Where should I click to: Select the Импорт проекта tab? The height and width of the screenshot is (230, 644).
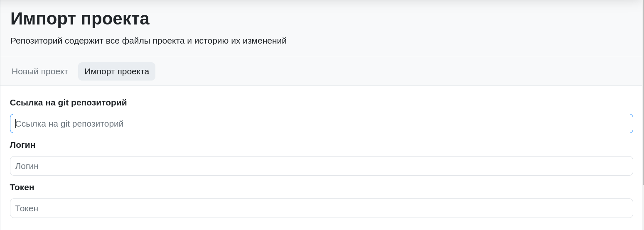pyautogui.click(x=117, y=71)
